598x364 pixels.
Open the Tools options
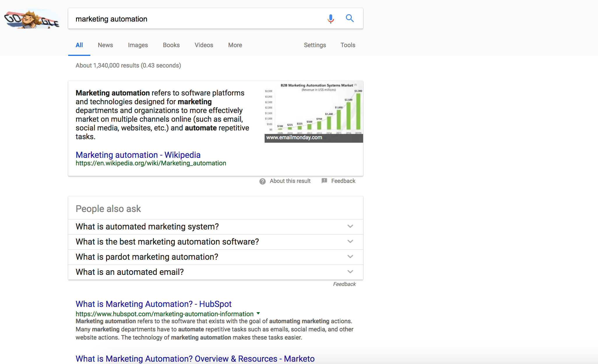coord(347,45)
